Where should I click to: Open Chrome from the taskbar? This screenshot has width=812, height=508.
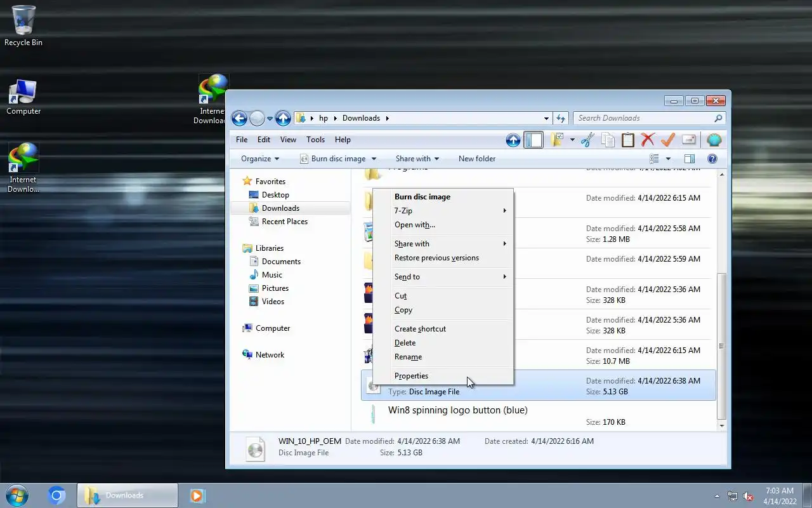point(56,495)
